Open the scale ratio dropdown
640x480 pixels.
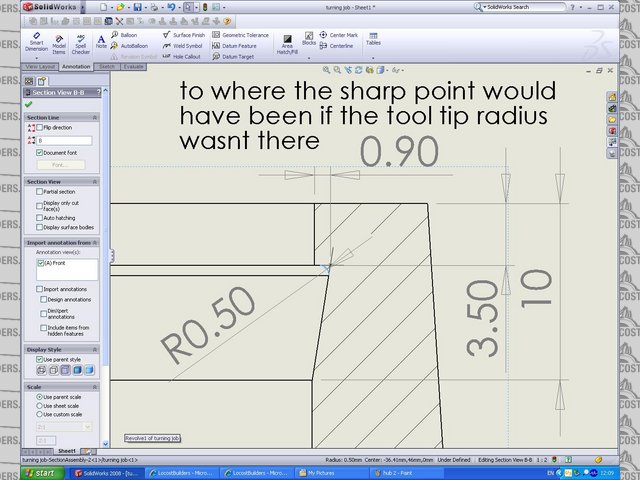tap(87, 427)
